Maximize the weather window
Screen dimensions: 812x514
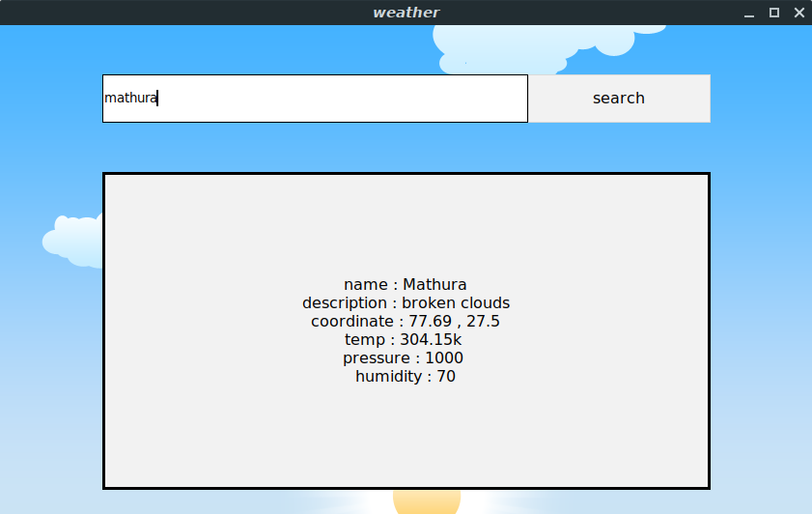tap(774, 13)
